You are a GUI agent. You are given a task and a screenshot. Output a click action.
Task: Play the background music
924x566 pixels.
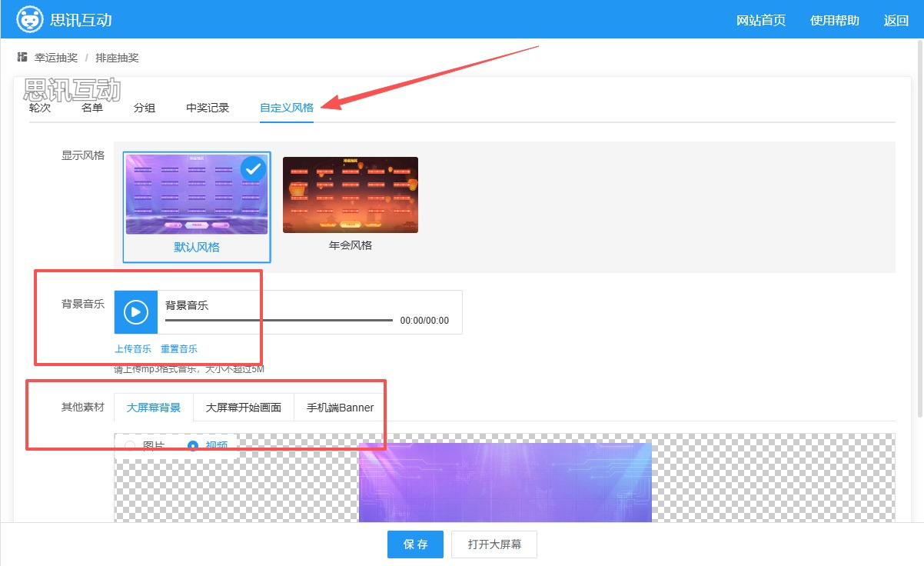coord(136,312)
